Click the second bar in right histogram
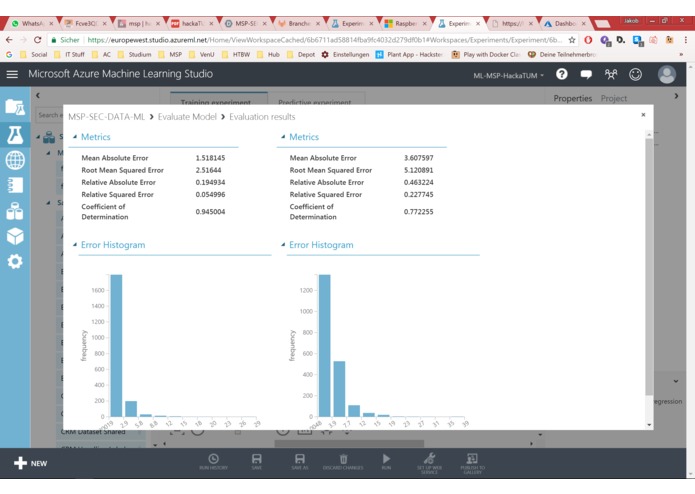Image resolution: width=695 pixels, height=494 pixels. coord(339,389)
